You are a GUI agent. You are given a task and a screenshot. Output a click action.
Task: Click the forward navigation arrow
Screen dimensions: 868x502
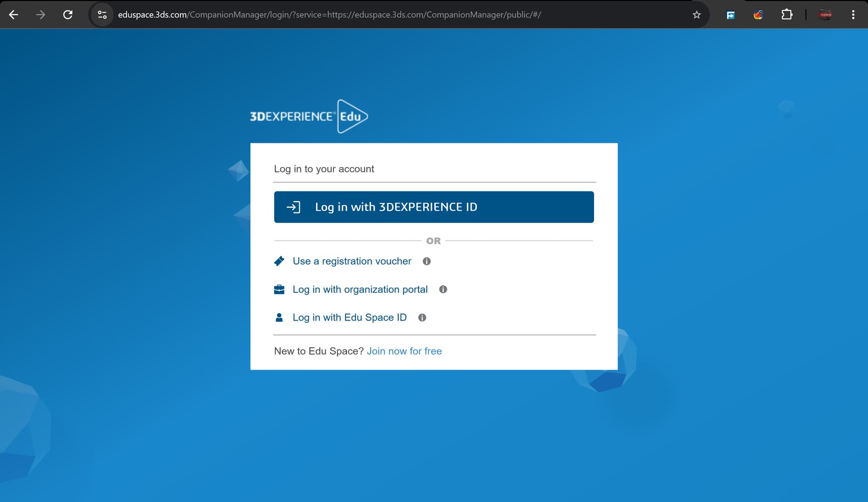(x=41, y=14)
